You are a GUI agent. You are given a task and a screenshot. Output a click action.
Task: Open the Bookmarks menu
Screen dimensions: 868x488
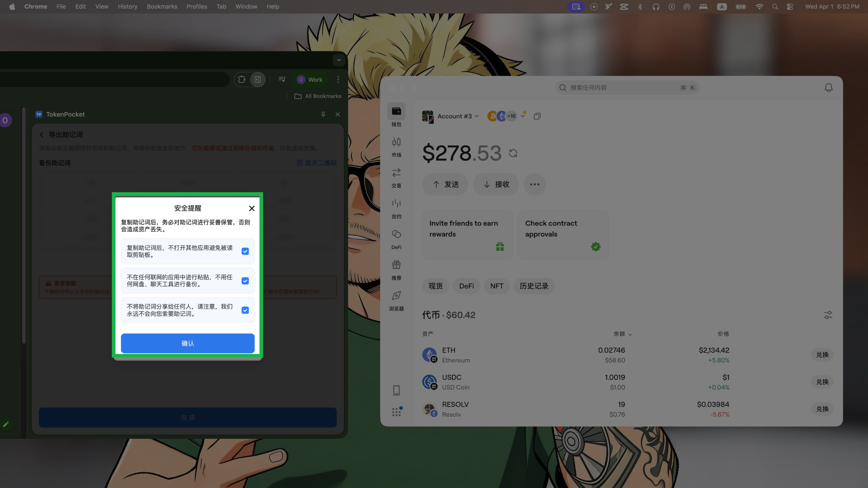pos(162,7)
